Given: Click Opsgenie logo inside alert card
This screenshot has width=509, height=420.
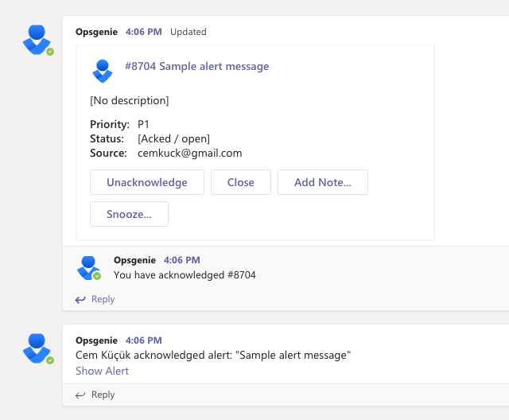Looking at the screenshot, I should click(x=103, y=71).
